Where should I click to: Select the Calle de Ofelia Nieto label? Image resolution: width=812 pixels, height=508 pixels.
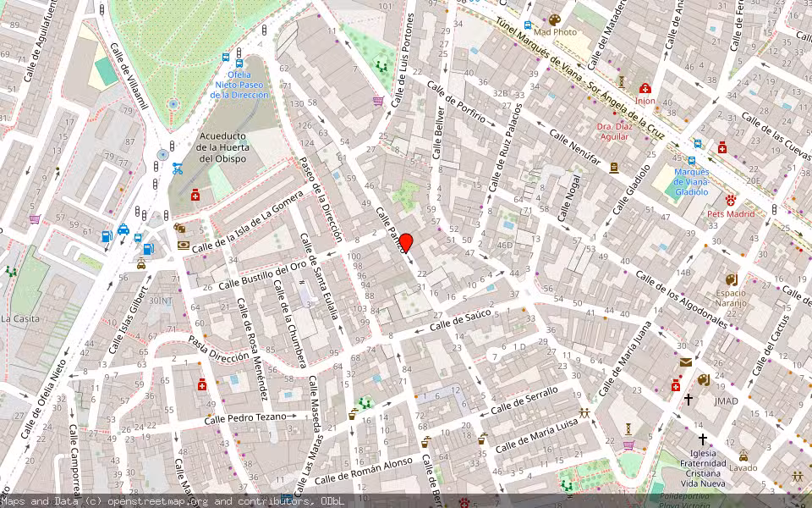coord(44,399)
